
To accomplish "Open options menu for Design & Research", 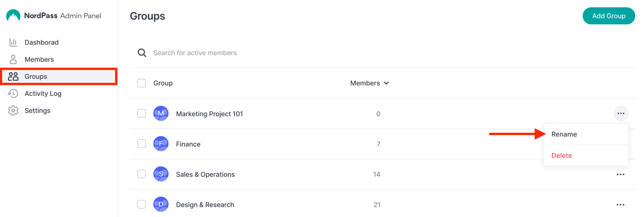I will [x=621, y=204].
